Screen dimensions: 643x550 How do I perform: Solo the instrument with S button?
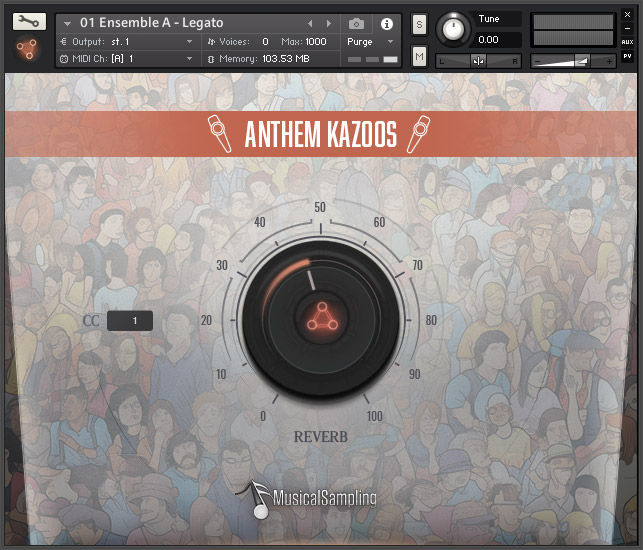419,25
